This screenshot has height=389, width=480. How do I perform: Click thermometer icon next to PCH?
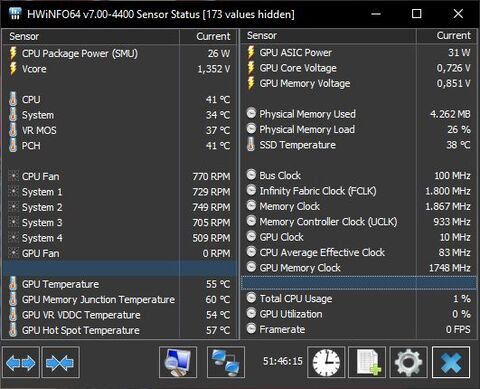13,145
